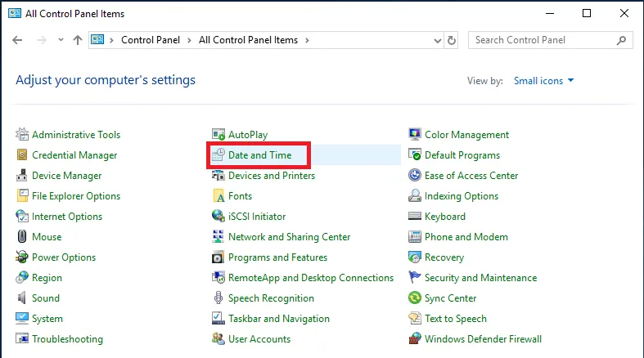Open the Fonts icon
Screen dimensions: 644x358
(218, 195)
